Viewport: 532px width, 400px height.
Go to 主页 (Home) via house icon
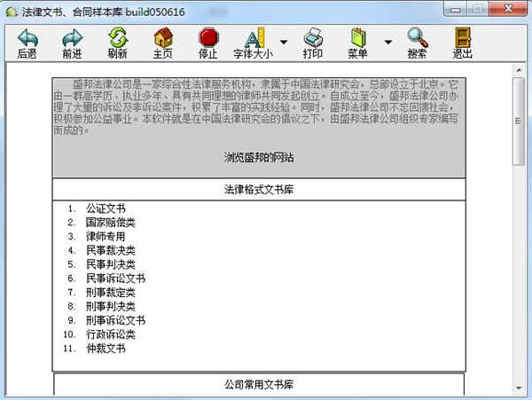point(162,38)
